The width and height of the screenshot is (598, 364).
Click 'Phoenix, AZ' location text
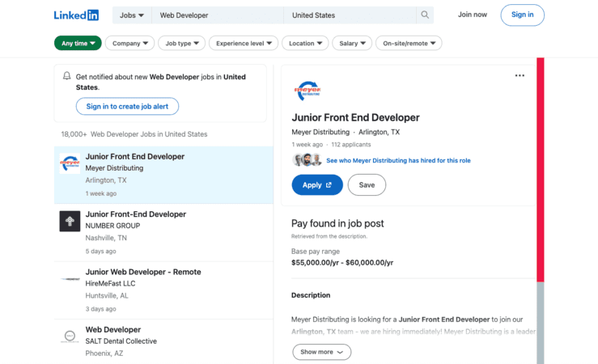click(x=104, y=353)
